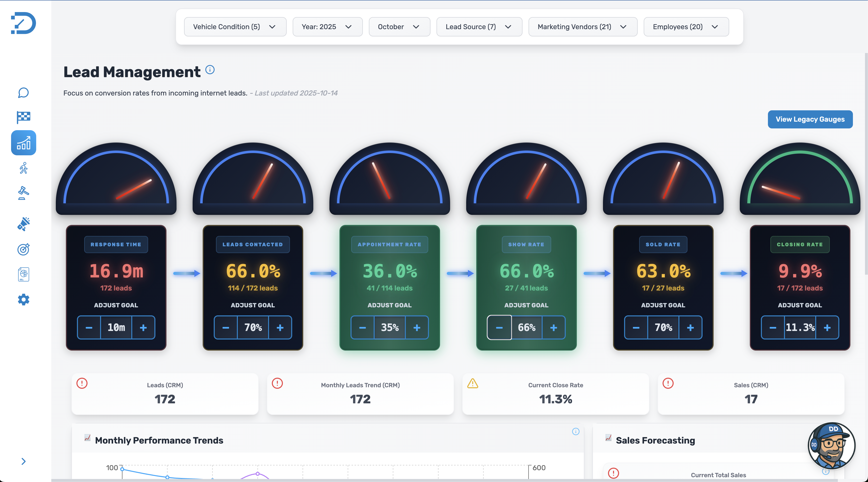
Task: Click the Closing Rate goal value field
Action: click(800, 327)
